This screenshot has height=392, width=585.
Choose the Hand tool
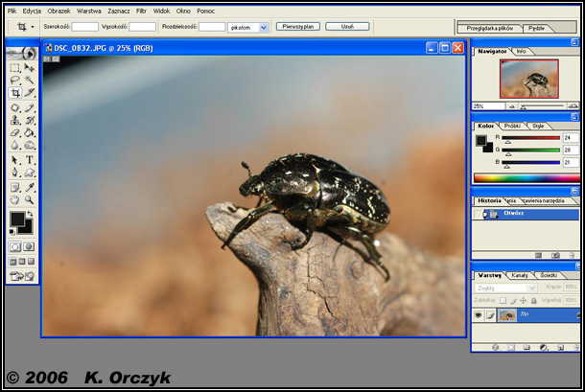point(15,199)
